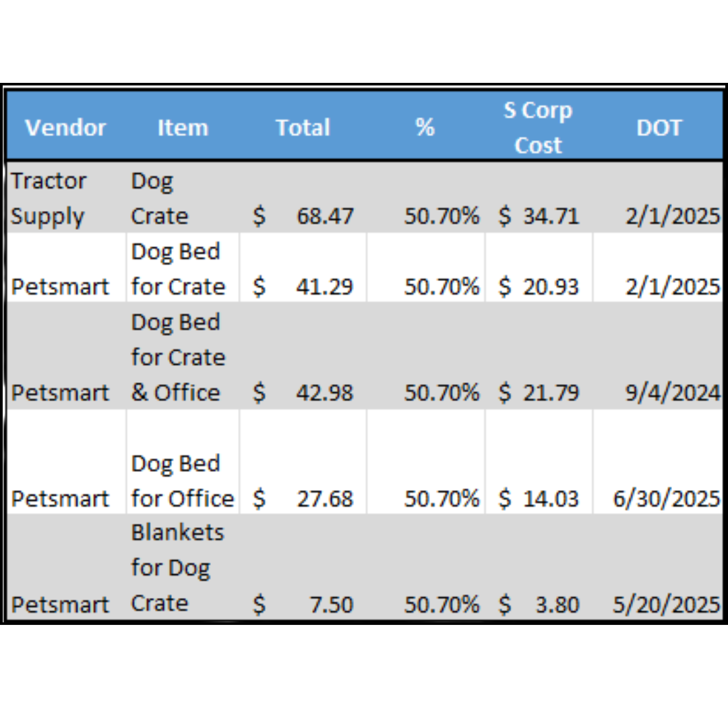The width and height of the screenshot is (728, 728).
Task: Select the % column header
Action: click(x=425, y=128)
